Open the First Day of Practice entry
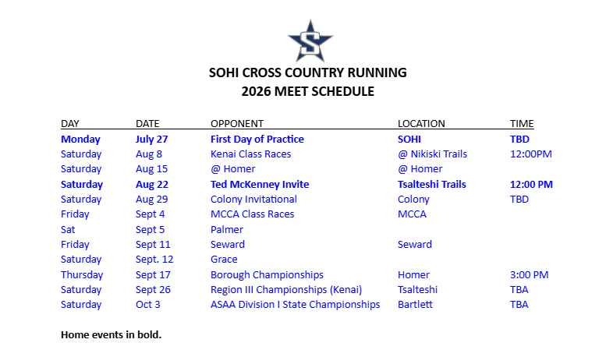The height and width of the screenshot is (364, 606). pyautogui.click(x=257, y=139)
